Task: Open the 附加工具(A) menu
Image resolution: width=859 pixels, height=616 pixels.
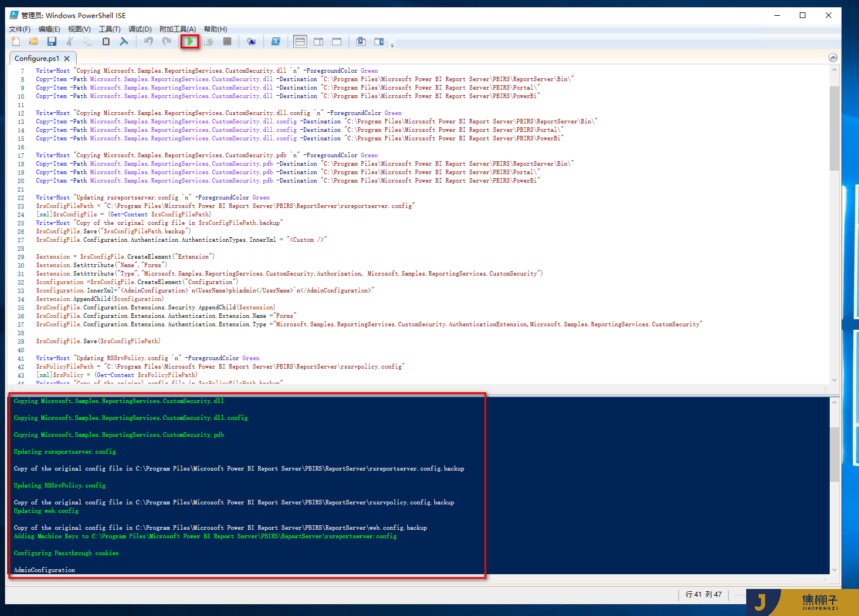Action: coord(178,29)
